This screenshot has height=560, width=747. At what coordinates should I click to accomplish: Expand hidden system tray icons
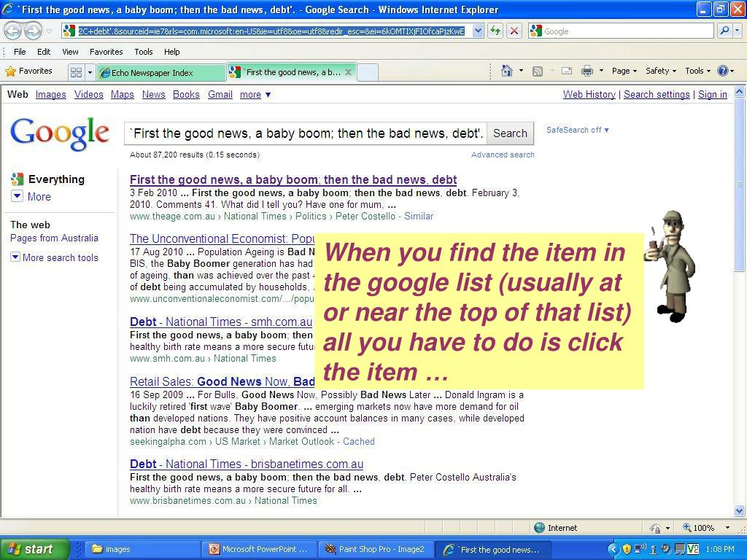click(614, 549)
